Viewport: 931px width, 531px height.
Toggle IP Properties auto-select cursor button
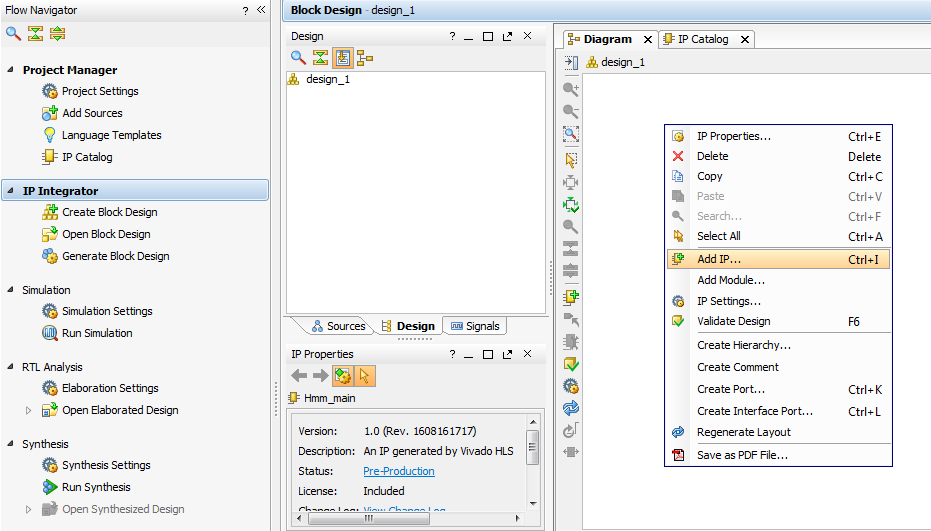[x=365, y=375]
